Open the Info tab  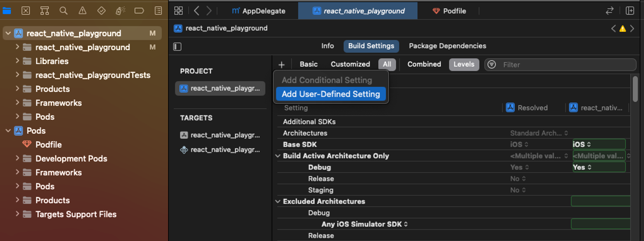coord(327,46)
